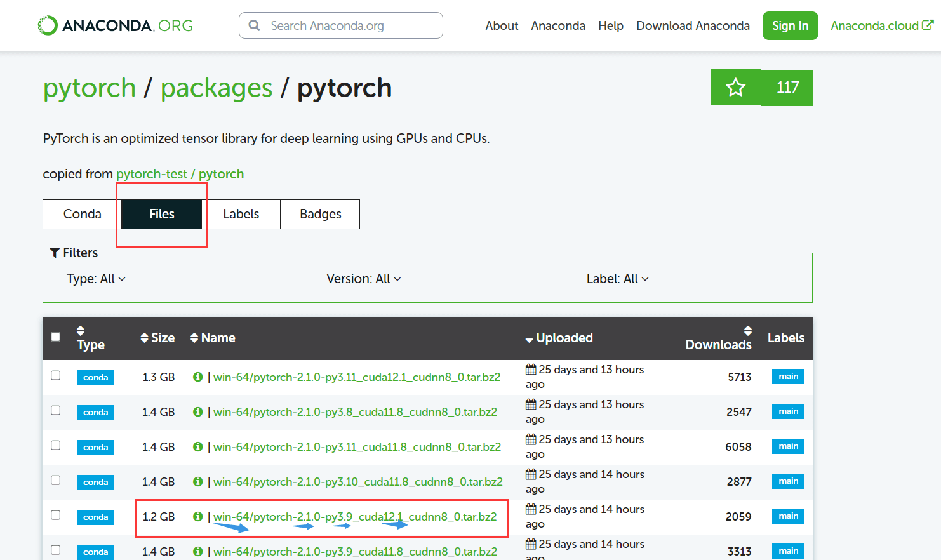This screenshot has width=941, height=560.
Task: Download win-64 py3.10_cuda11.8 tarball
Action: (358, 482)
